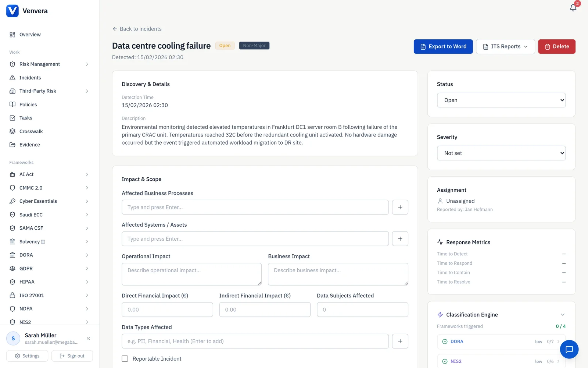Image resolution: width=588 pixels, height=368 pixels.
Task: Click the Incidents warning triangle icon
Action: tap(12, 78)
